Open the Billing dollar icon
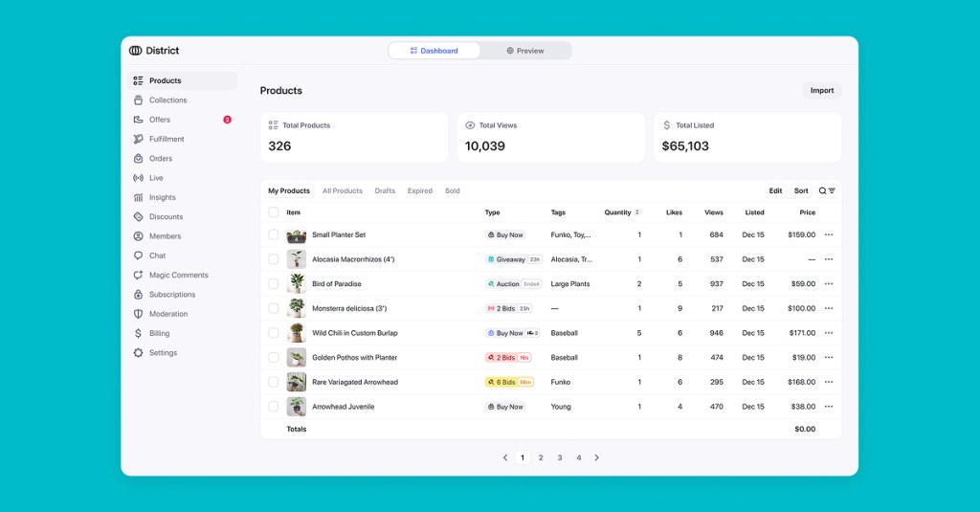Screen dimensions: 980x512 (138, 333)
